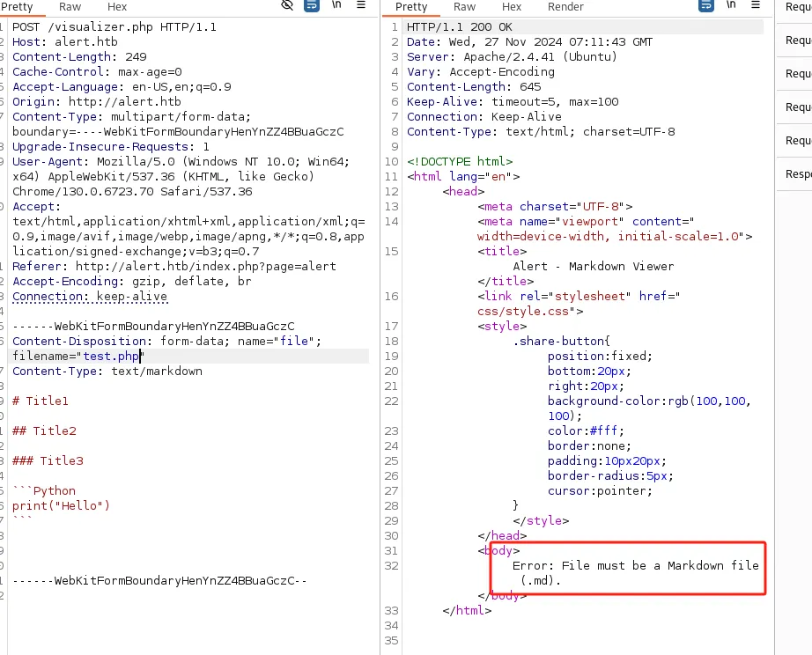The image size is (812, 655).
Task: Click the cursor:pointer; CSS line
Action: point(601,491)
